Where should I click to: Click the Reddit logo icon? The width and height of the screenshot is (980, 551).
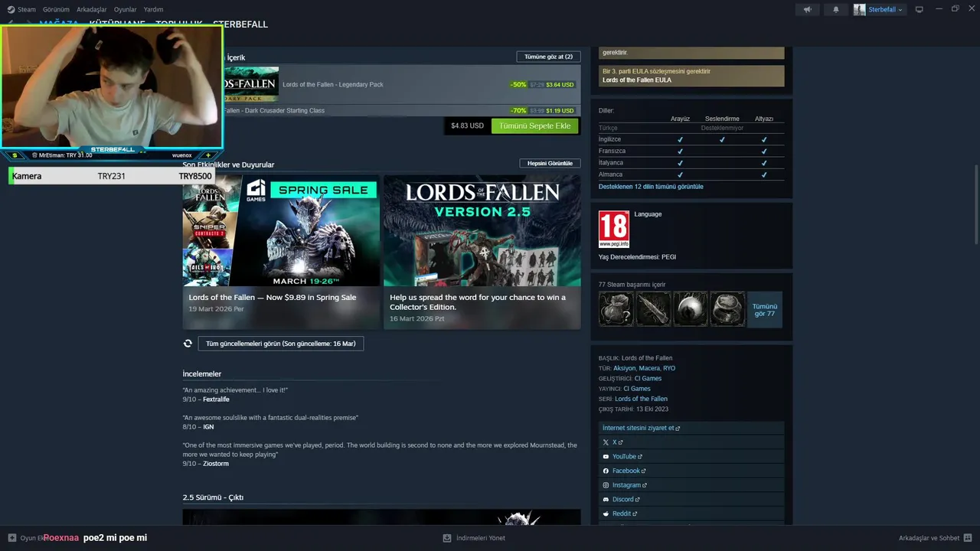pos(606,514)
